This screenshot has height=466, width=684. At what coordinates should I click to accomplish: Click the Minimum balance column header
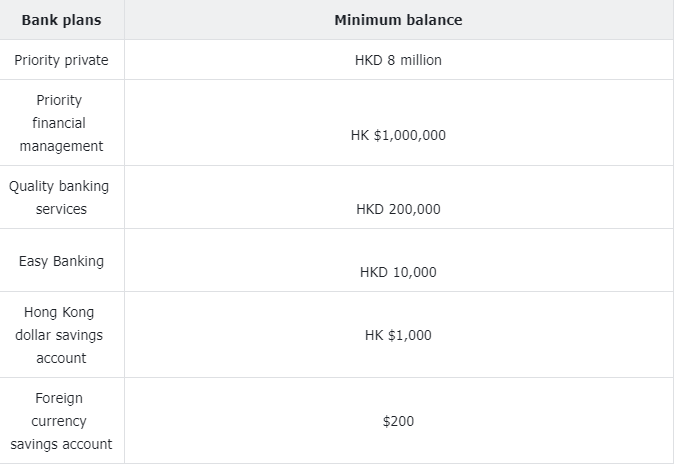click(x=398, y=20)
